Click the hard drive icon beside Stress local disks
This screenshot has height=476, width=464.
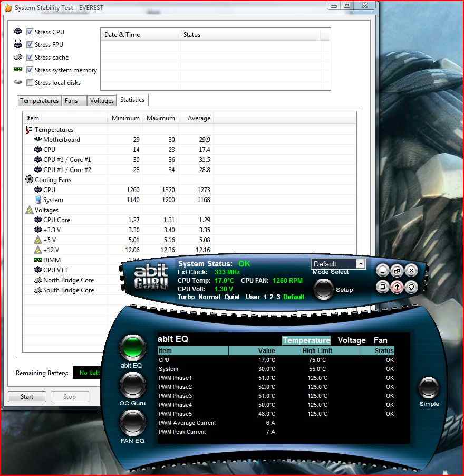click(x=18, y=82)
